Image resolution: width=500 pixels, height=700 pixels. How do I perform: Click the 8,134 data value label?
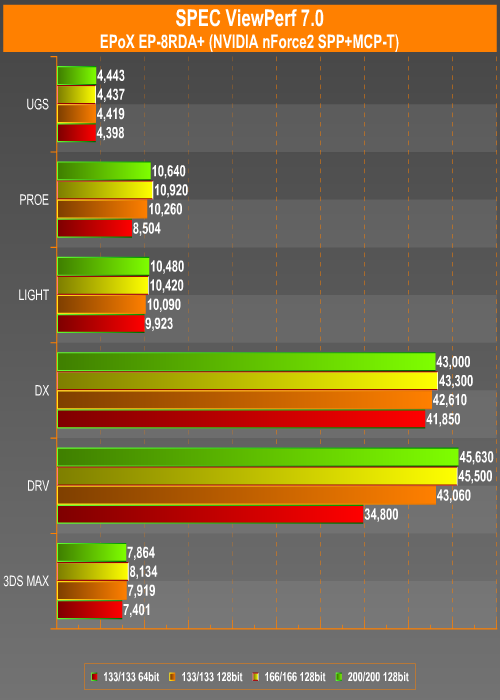coord(144,572)
